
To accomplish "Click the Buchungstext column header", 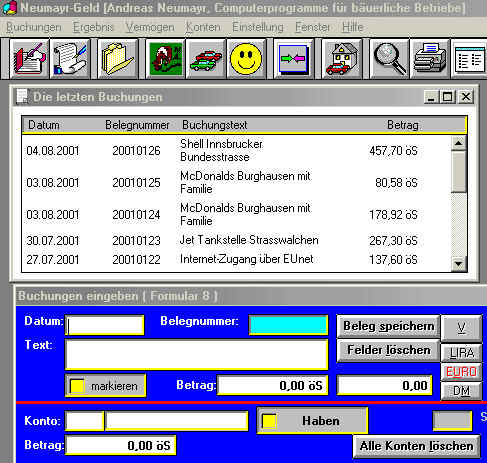I will coord(215,125).
